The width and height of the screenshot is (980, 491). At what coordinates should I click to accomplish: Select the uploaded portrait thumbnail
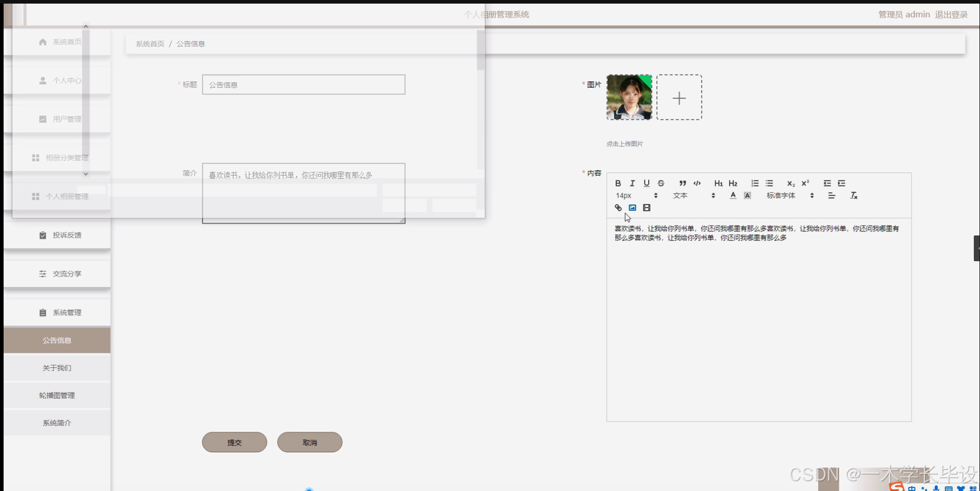[x=629, y=97]
